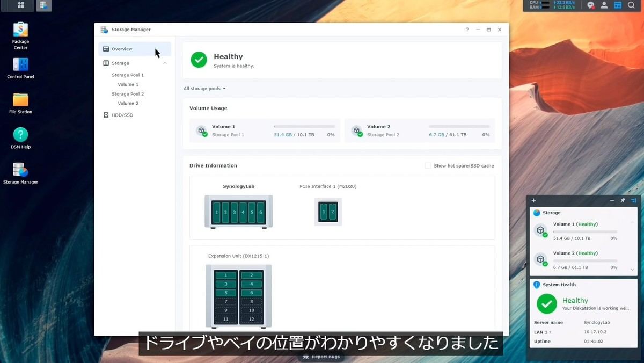Viewport: 644px width, 363px height.
Task: Click Volume 1 usage bar in Volume Usage
Action: [304, 127]
